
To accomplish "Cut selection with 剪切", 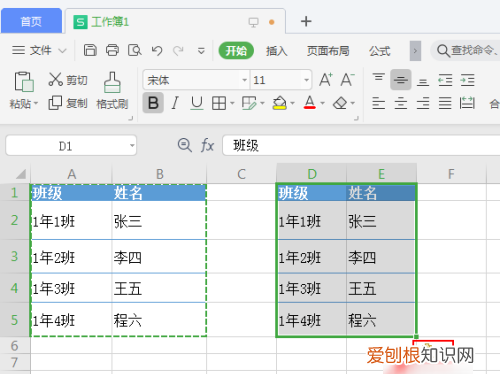I will coord(68,80).
